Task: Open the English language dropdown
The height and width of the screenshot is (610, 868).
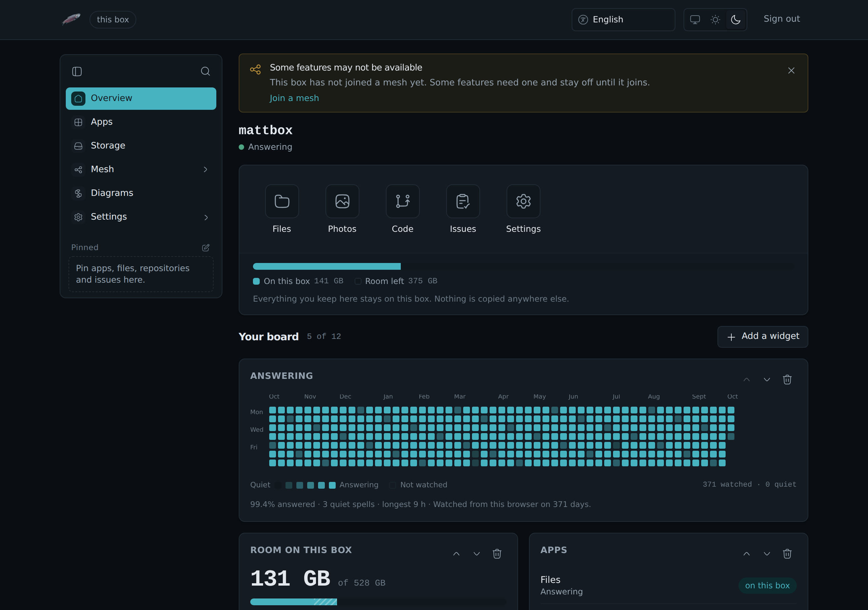Action: pos(623,20)
